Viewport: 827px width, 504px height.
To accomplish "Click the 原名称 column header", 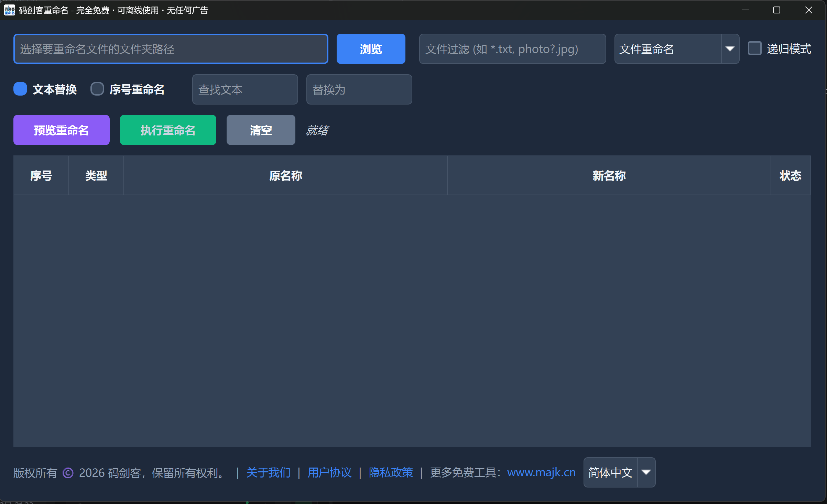I will click(x=286, y=176).
